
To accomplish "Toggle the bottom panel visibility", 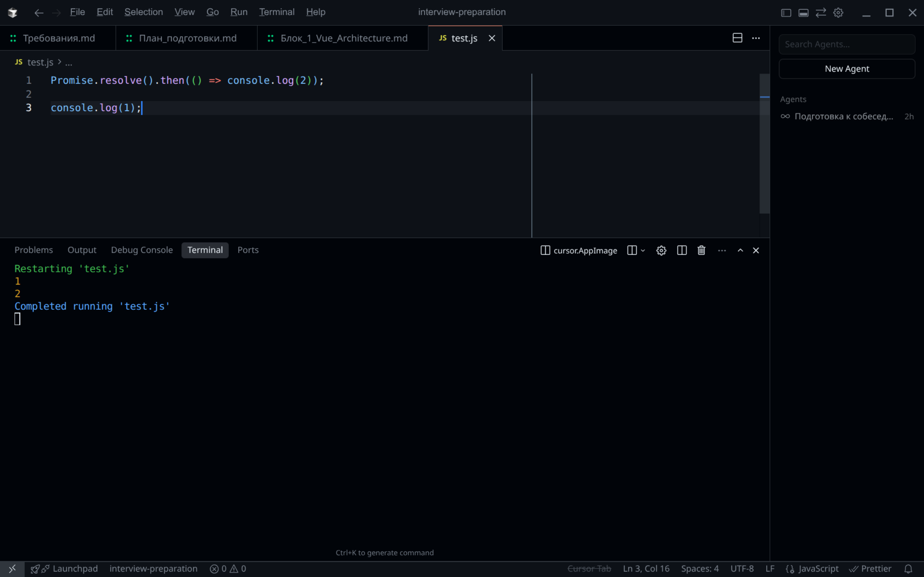I will (x=803, y=13).
